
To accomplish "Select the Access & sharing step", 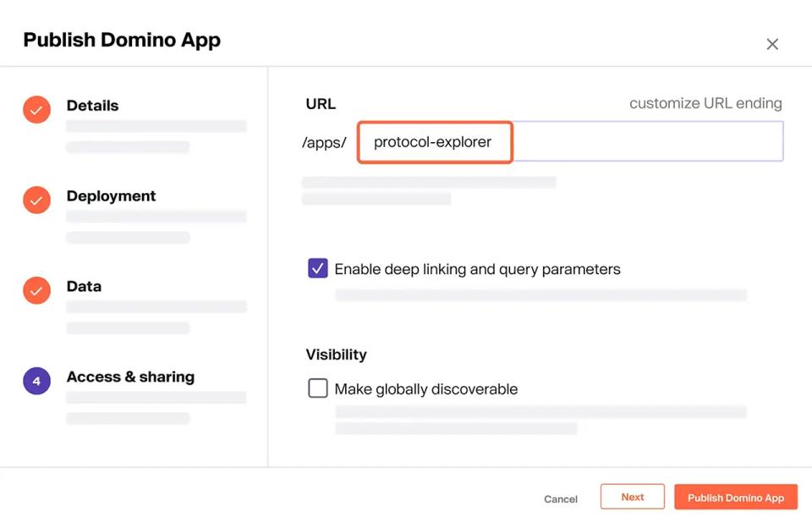I will (130, 377).
